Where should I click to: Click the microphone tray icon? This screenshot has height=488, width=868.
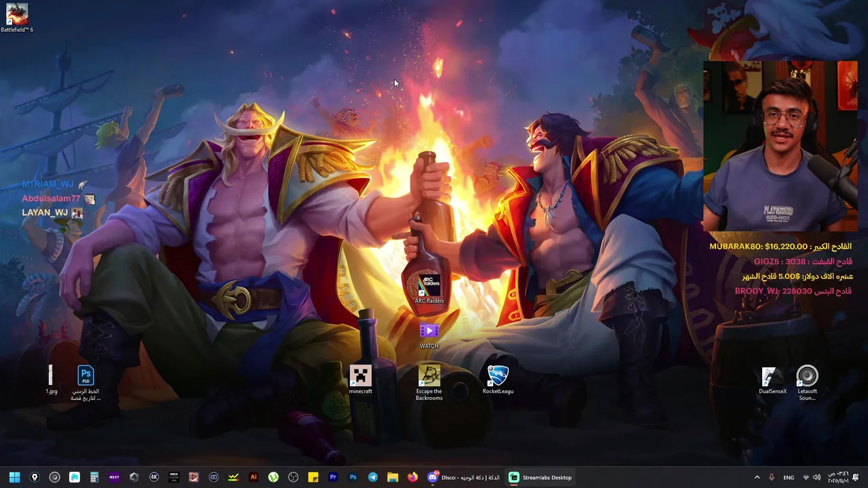coord(772,477)
